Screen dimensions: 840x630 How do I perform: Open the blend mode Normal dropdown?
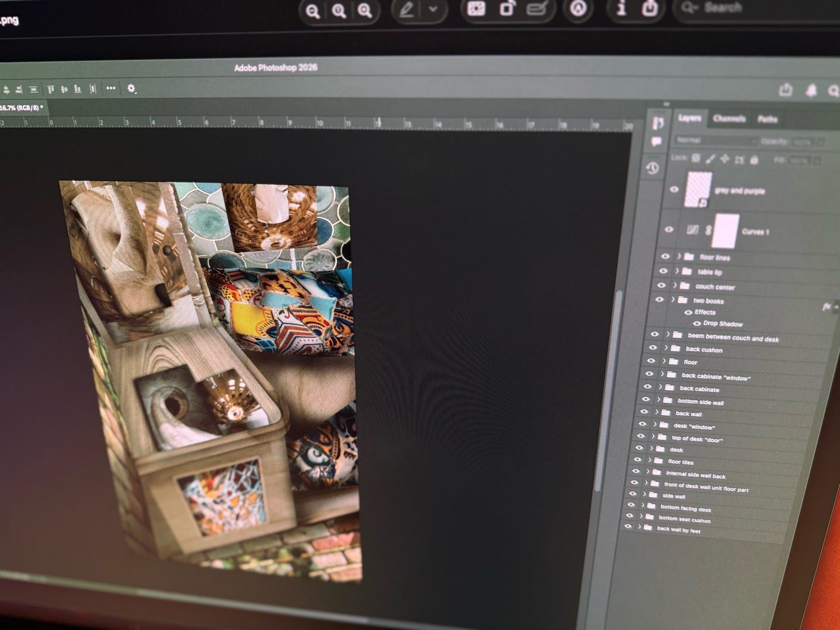[715, 140]
